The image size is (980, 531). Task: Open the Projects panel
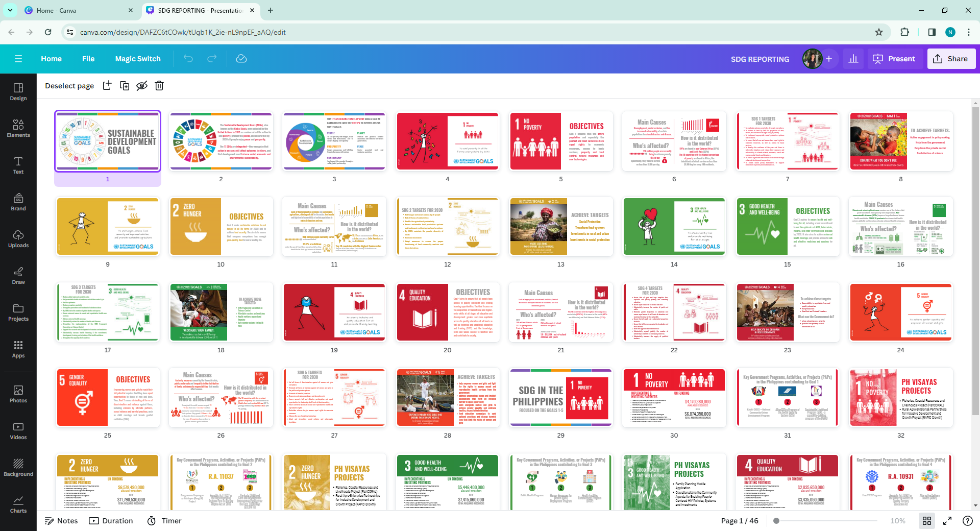[18, 312]
